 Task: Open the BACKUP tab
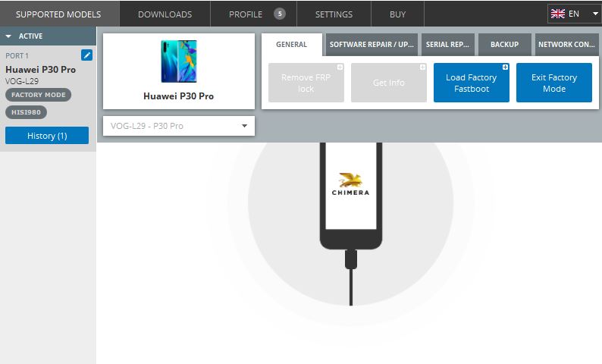(x=504, y=45)
